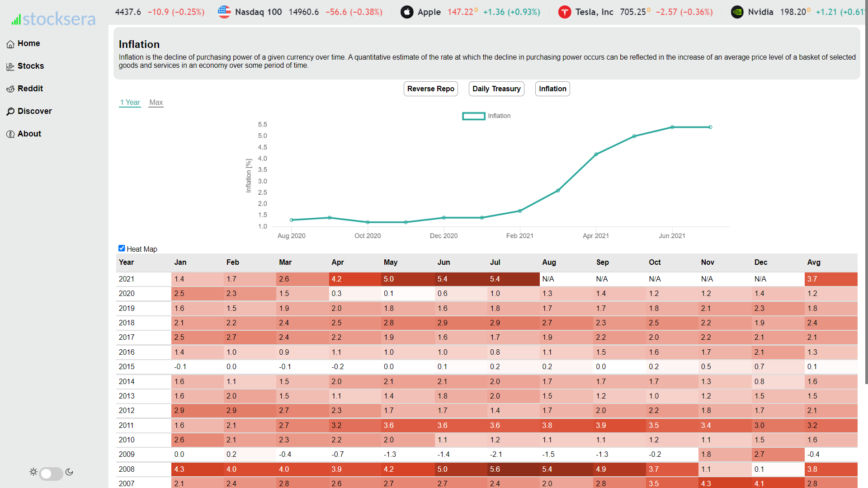Click the Home house icon
The image size is (868, 488).
[10, 44]
